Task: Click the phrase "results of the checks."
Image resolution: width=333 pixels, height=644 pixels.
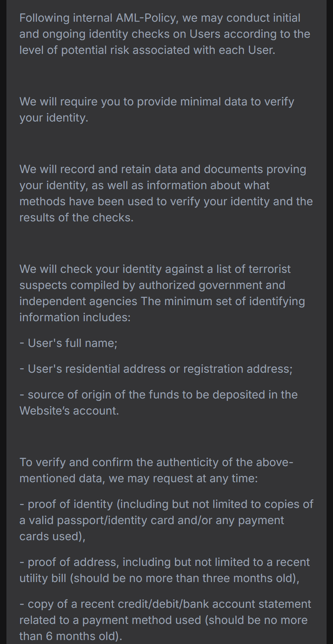Action: pos(76,217)
